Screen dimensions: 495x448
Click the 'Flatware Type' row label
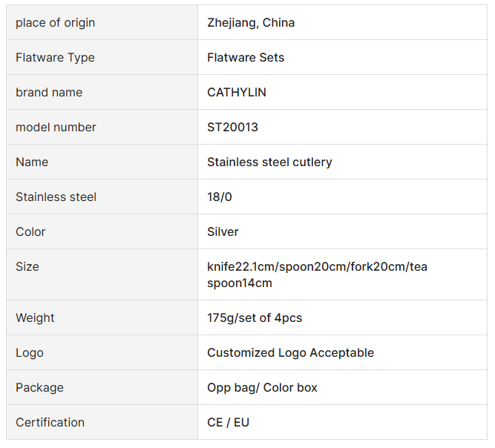tap(55, 58)
